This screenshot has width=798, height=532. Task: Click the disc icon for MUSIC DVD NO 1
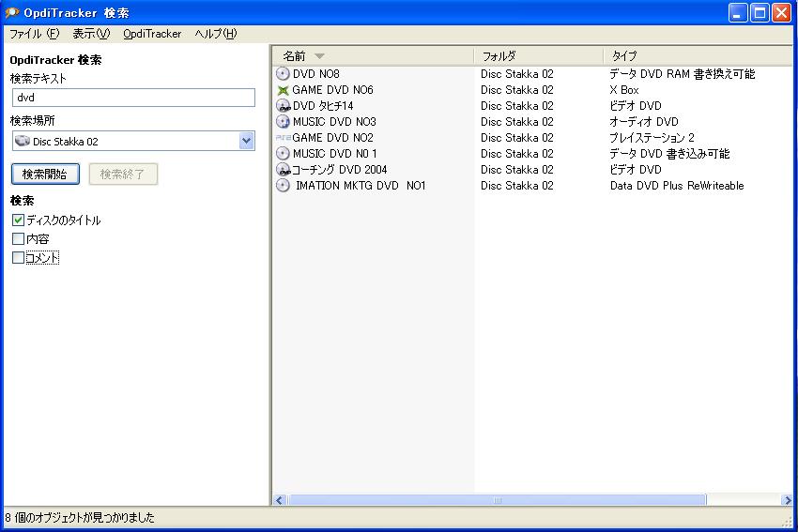point(283,154)
